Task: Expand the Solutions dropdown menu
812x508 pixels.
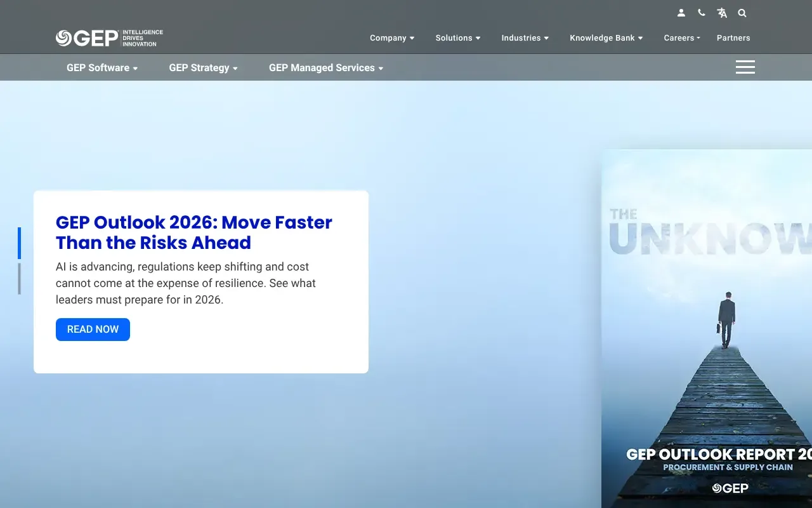Action: (457, 38)
